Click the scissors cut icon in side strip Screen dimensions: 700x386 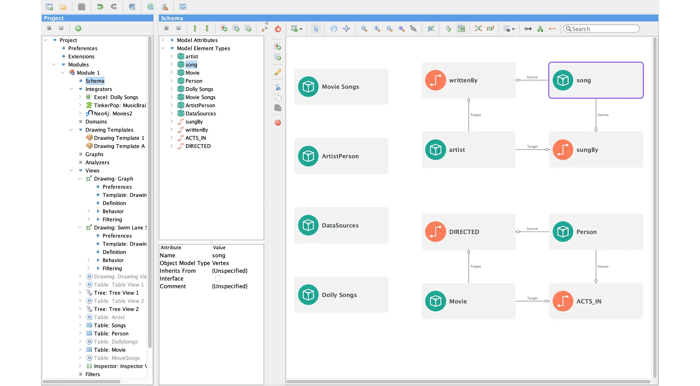pos(278,87)
